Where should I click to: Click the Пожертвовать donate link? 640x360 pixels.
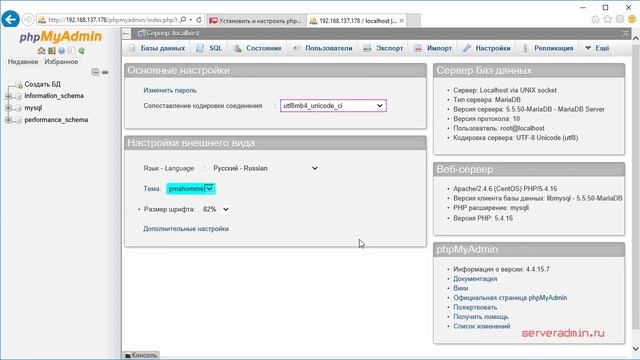tap(475, 307)
